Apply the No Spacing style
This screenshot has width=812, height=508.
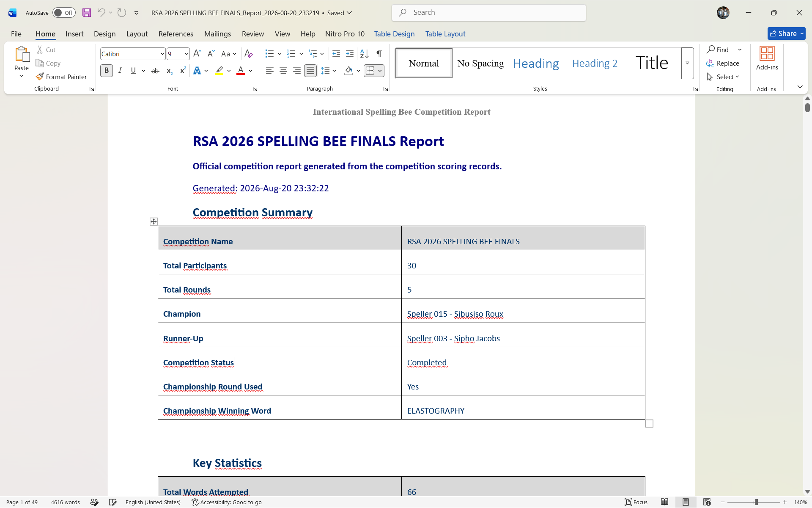(480, 63)
